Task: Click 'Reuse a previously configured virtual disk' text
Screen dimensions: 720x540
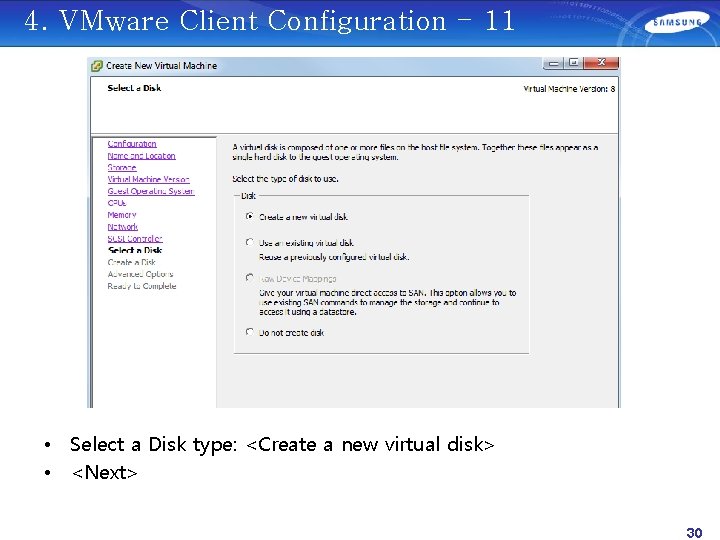Action: tap(334, 257)
